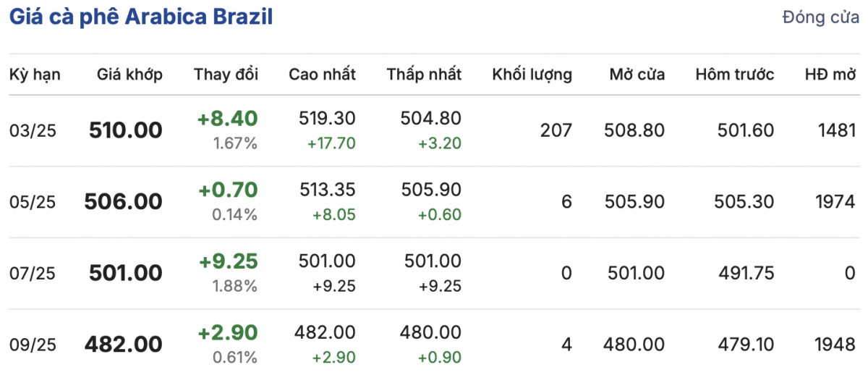This screenshot has width=868, height=375.
Task: Sort by Giá khớp column header
Action: coord(129,75)
